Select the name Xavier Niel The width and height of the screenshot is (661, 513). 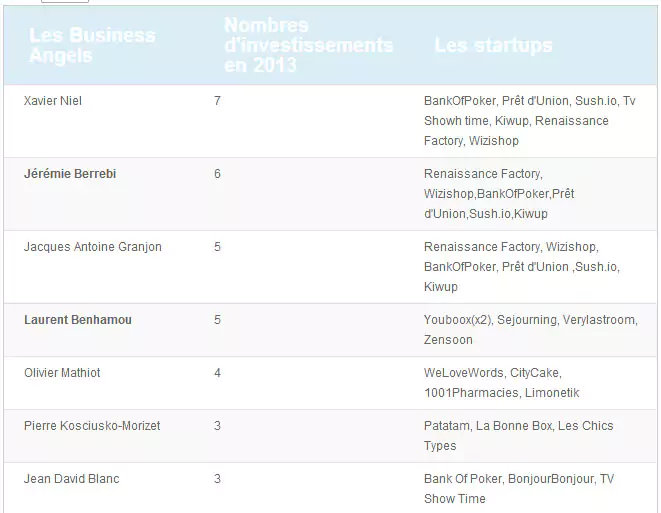[52, 101]
